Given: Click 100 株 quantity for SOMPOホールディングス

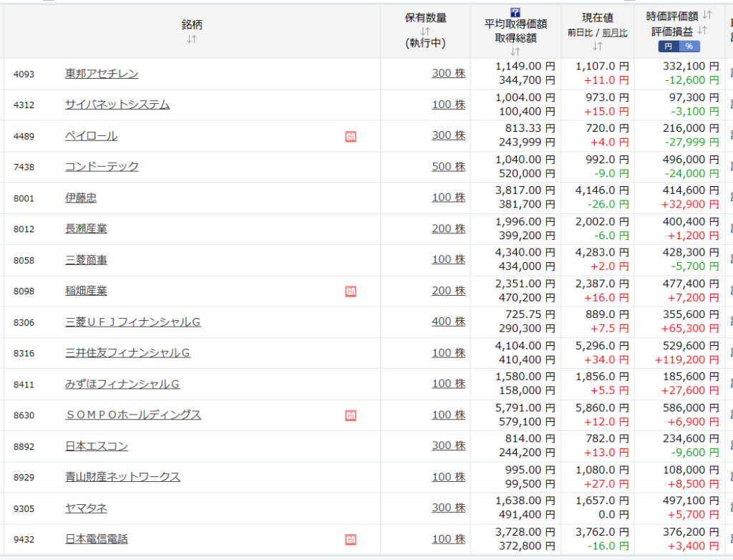Looking at the screenshot, I should tap(449, 415).
